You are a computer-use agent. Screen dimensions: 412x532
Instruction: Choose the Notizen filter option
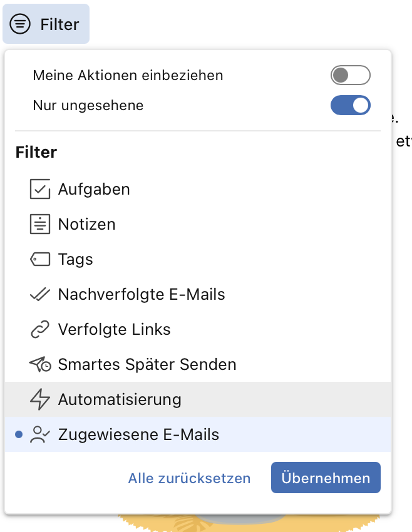coord(198,224)
